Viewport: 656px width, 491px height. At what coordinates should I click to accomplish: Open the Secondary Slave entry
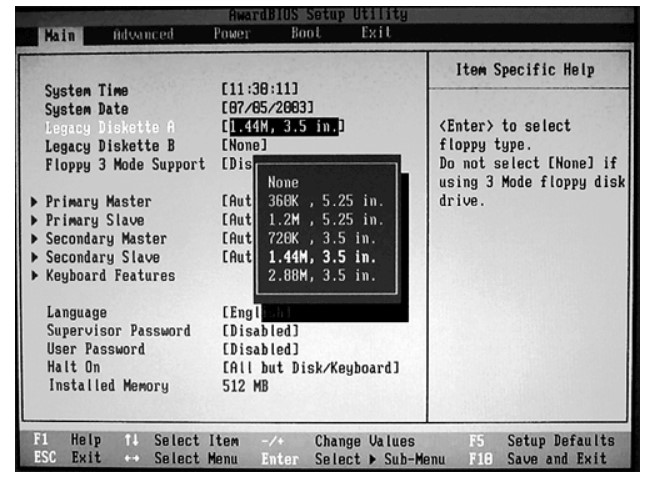click(x=103, y=257)
